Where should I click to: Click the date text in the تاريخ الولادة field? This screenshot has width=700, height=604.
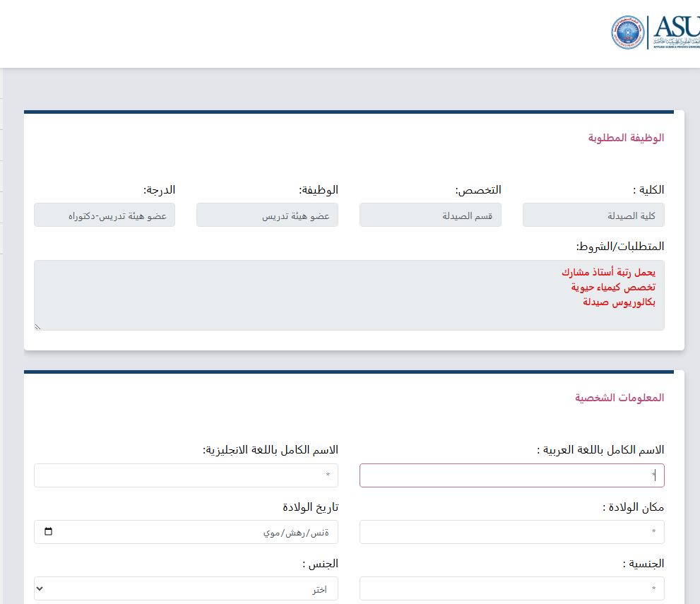tap(300, 532)
